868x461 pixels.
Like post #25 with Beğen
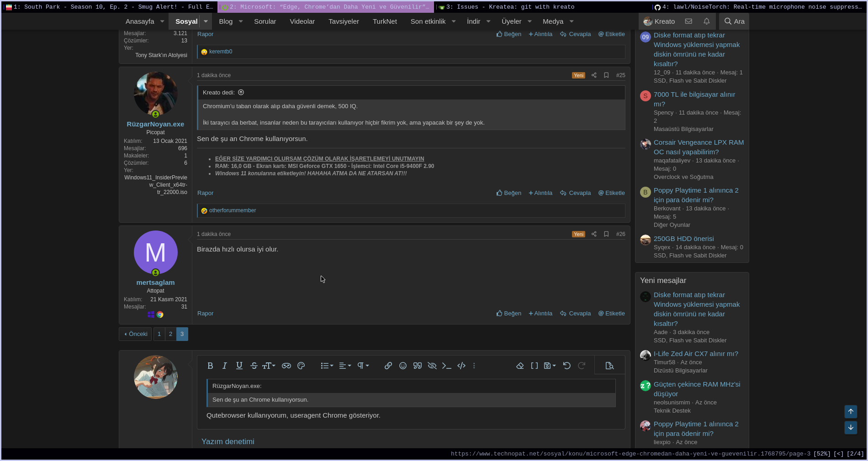(x=509, y=193)
